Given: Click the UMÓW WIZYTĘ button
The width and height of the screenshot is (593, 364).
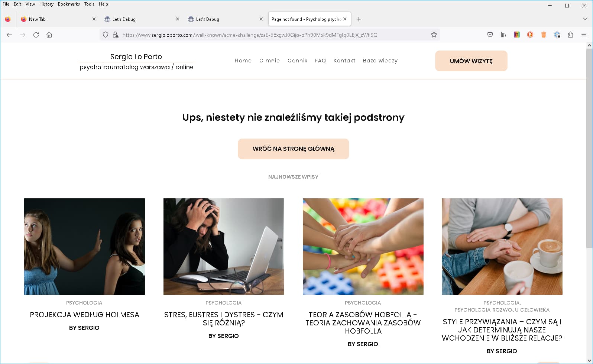Looking at the screenshot, I should pos(471,61).
